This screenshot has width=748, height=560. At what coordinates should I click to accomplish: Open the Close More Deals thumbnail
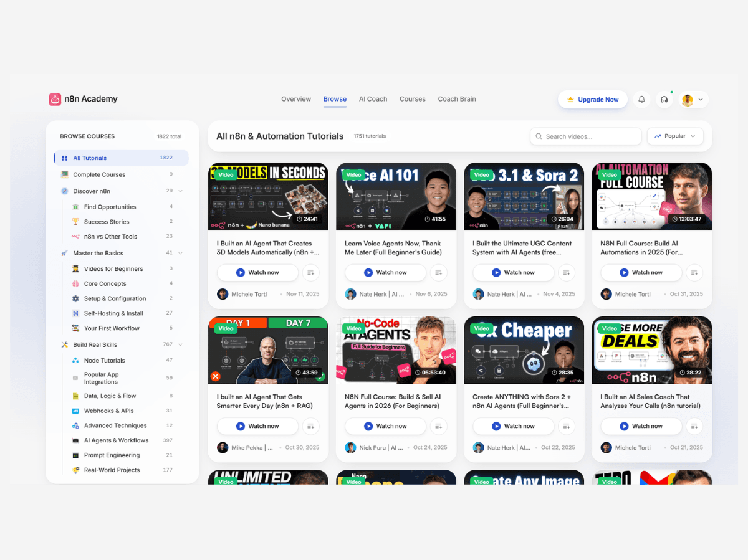(652, 350)
